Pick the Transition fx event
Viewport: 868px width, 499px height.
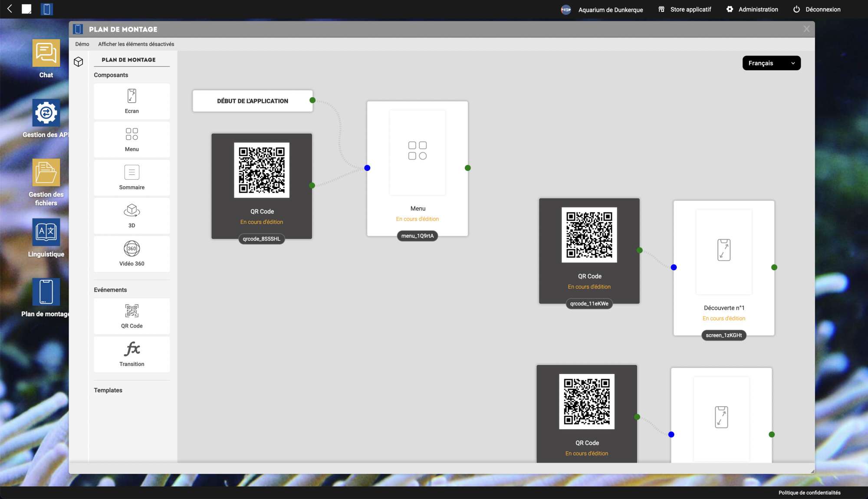click(x=132, y=350)
